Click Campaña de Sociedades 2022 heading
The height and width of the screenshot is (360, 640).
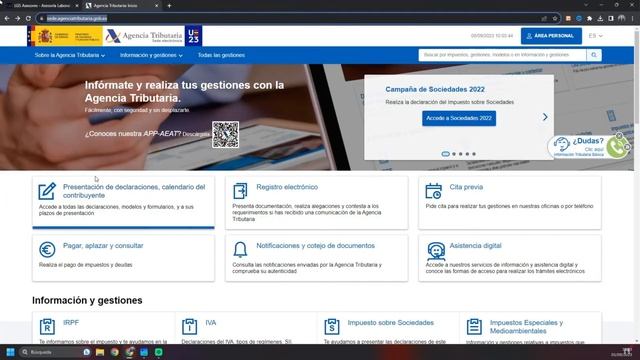pyautogui.click(x=435, y=89)
